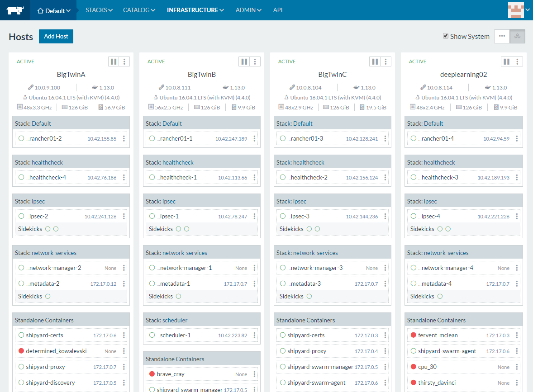Switch to the grouped stack view

(x=517, y=37)
